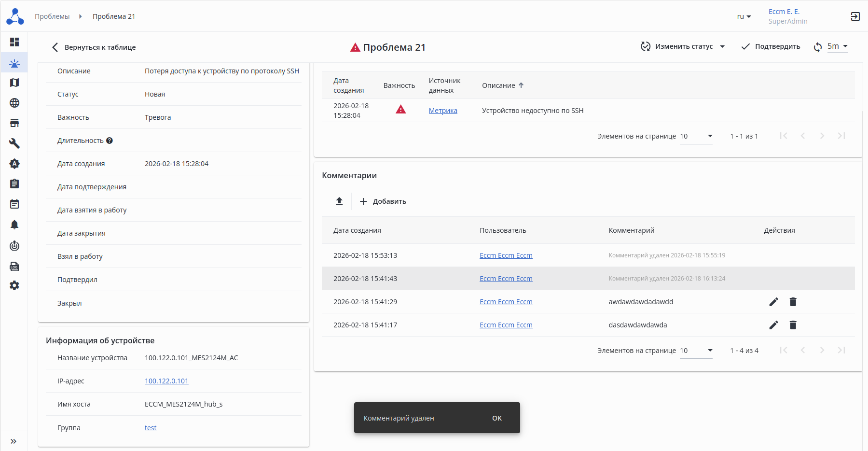The height and width of the screenshot is (451, 868).
Task: Edit the comment 'awdawdawdadawdd'
Action: pos(773,302)
